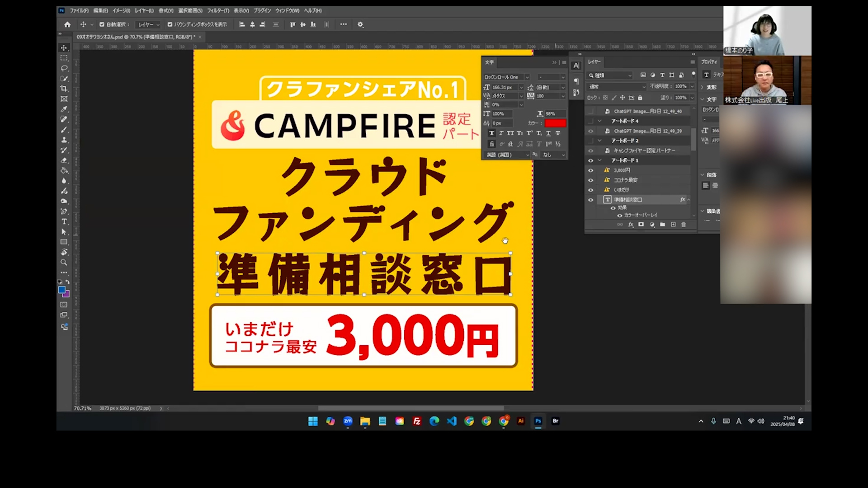This screenshot has height=488, width=868.
Task: Select the Rectangle shape tool
Action: tap(64, 242)
